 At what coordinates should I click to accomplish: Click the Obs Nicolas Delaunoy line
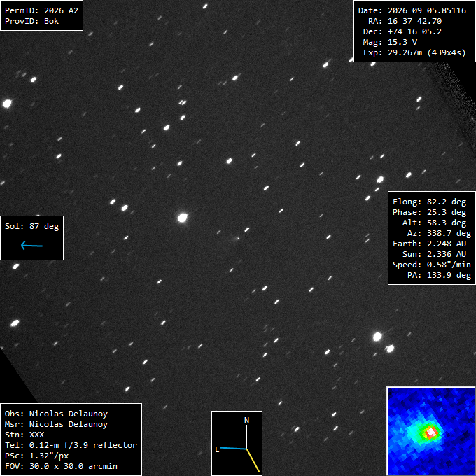[56, 414]
